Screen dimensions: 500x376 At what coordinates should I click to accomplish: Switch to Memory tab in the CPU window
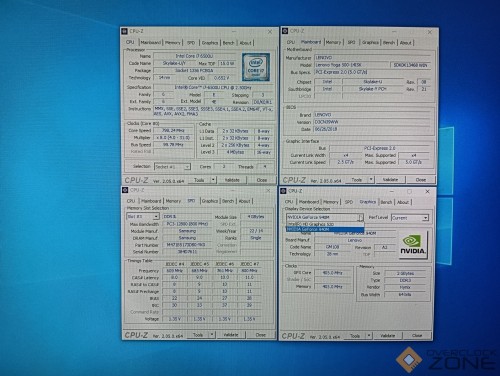tap(173, 43)
